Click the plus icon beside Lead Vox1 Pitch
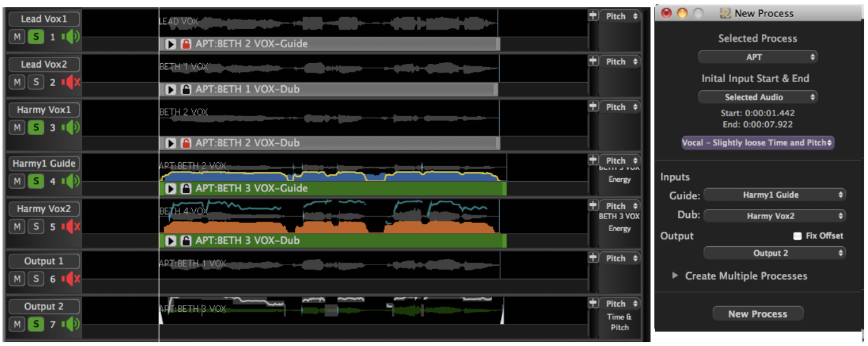Viewport: 868px width, 346px height. click(x=593, y=16)
